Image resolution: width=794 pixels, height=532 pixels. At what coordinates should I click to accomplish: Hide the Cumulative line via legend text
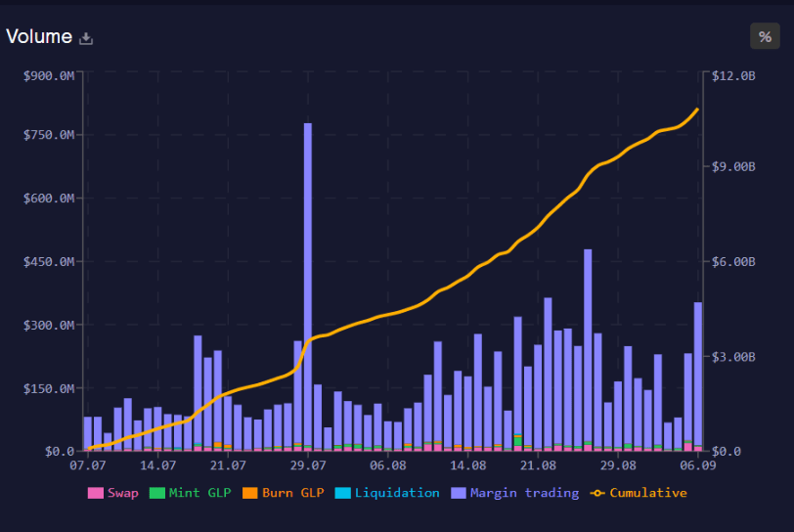pyautogui.click(x=648, y=494)
